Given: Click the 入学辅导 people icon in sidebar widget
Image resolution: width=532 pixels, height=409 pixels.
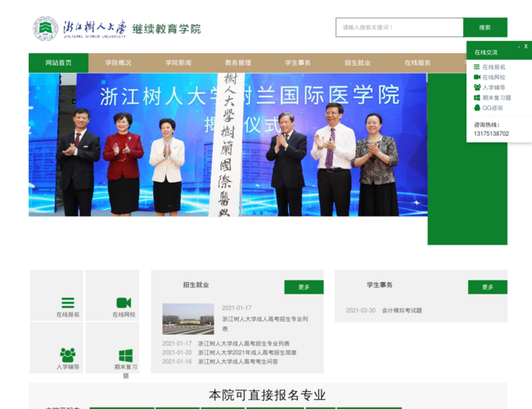Looking at the screenshot, I should coord(477,88).
